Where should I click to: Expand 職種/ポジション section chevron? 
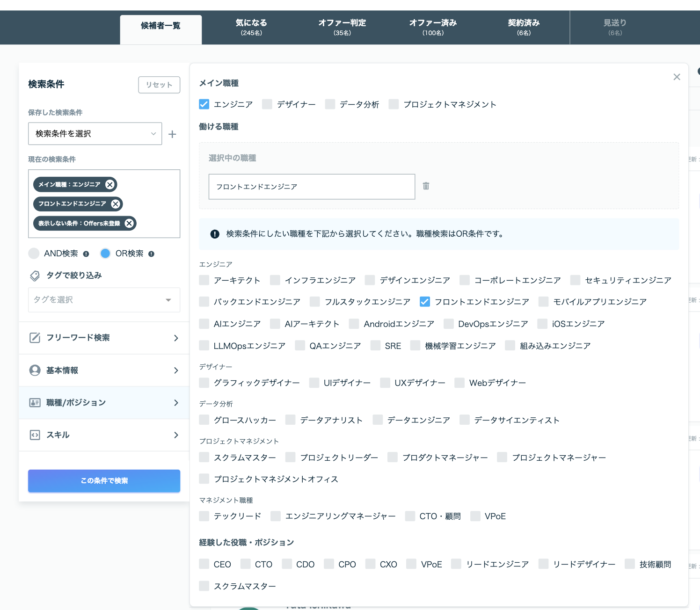click(x=176, y=403)
